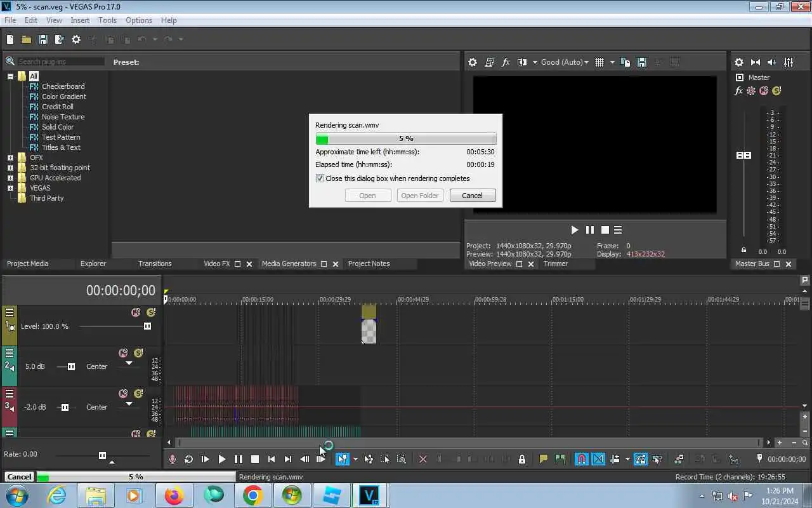Toggle Loop Playback in transport bar

pyautogui.click(x=188, y=459)
